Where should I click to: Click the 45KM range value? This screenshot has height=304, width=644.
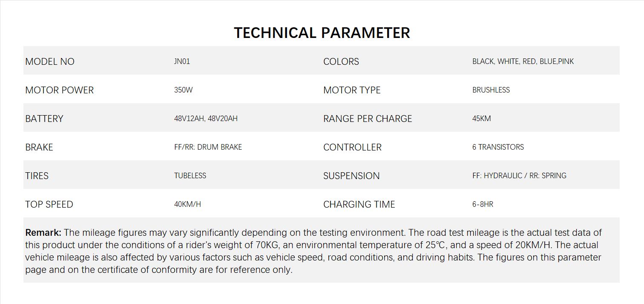tap(481, 119)
